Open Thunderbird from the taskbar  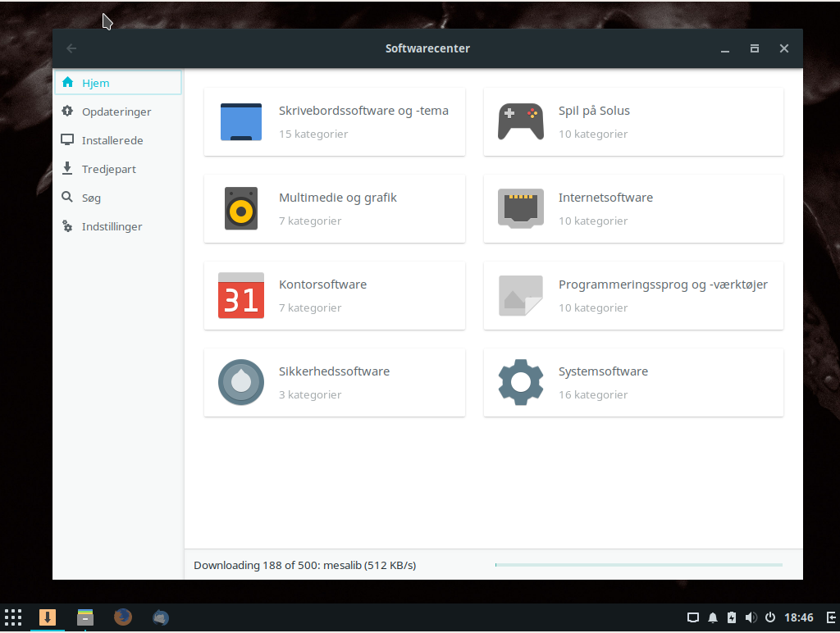(160, 617)
